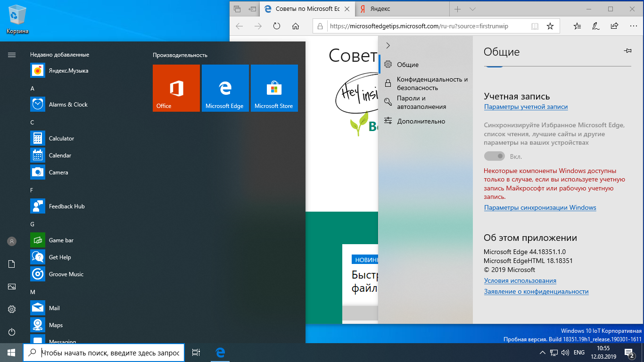Screen dimensions: 644x362
Task: Open Pictures from Start sidebar
Action: coord(12,287)
